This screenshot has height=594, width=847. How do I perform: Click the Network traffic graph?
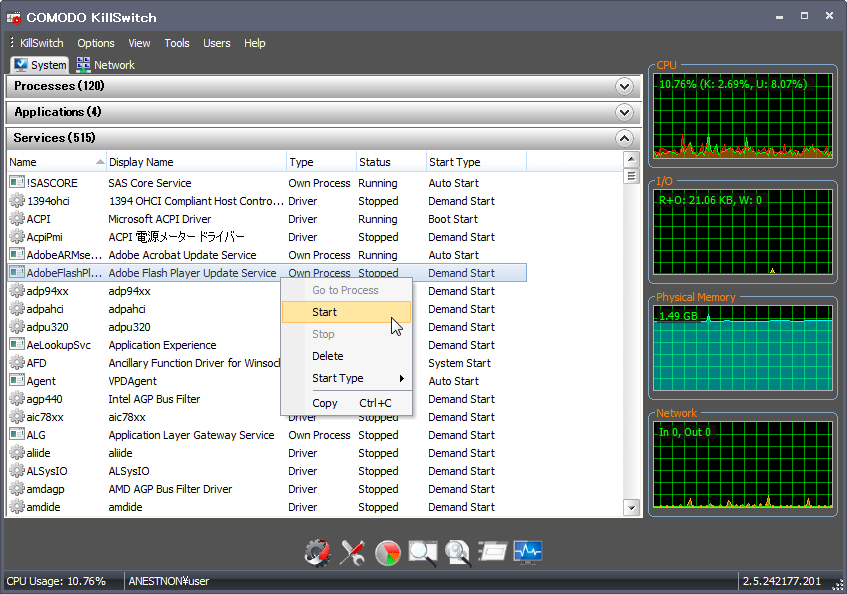tap(743, 464)
